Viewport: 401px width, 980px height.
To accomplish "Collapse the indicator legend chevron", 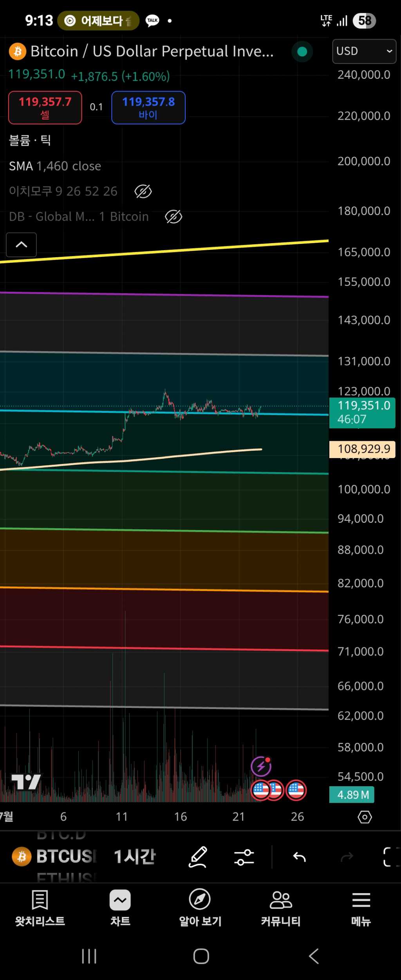I will (x=22, y=245).
